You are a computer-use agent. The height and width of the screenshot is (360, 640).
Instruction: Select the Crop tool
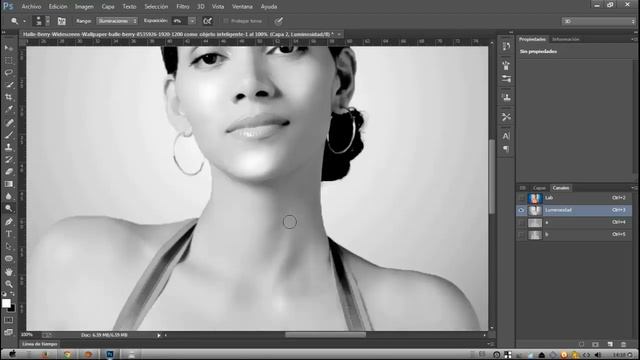click(x=9, y=97)
